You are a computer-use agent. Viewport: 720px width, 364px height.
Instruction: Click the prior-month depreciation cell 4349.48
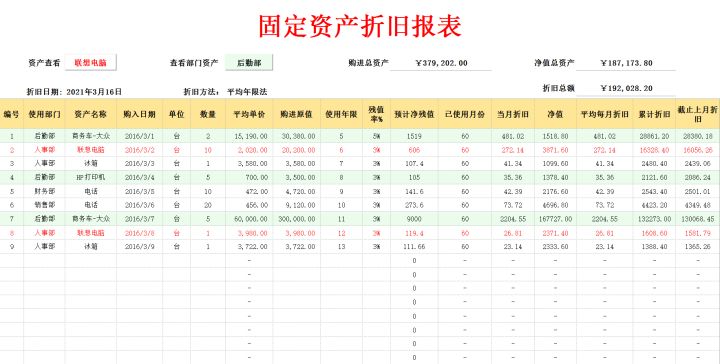pos(698,205)
